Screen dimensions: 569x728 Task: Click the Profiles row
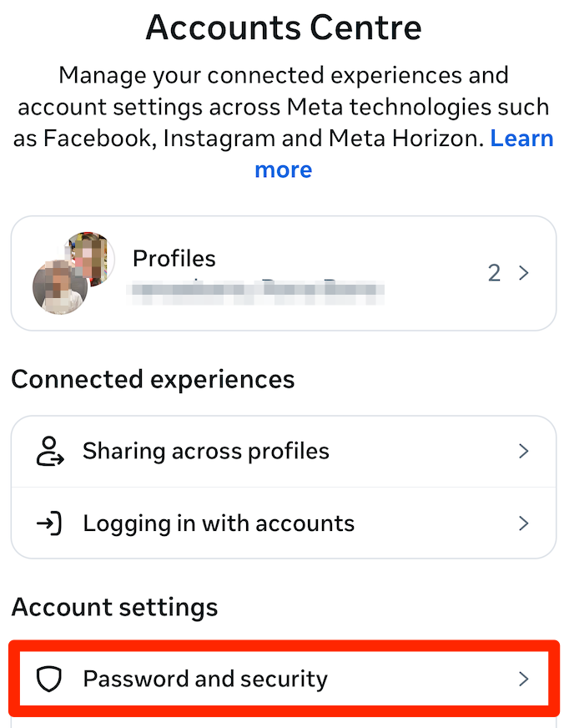coord(284,272)
